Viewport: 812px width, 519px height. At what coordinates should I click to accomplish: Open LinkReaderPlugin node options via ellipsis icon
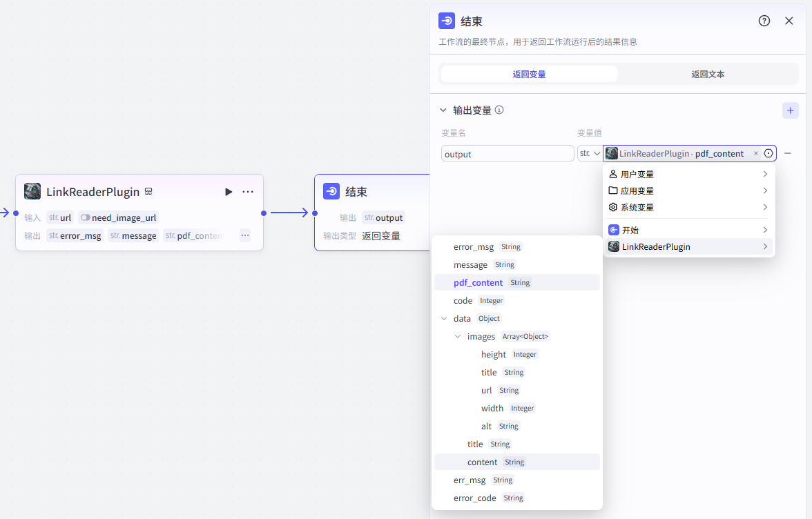pos(248,192)
